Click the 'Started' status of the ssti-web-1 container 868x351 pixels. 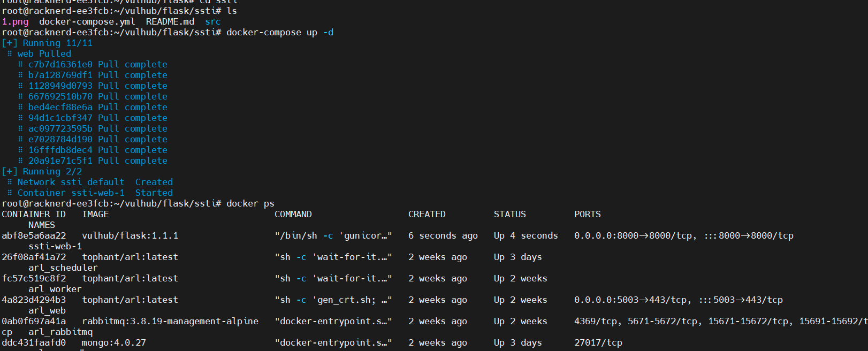pos(154,193)
